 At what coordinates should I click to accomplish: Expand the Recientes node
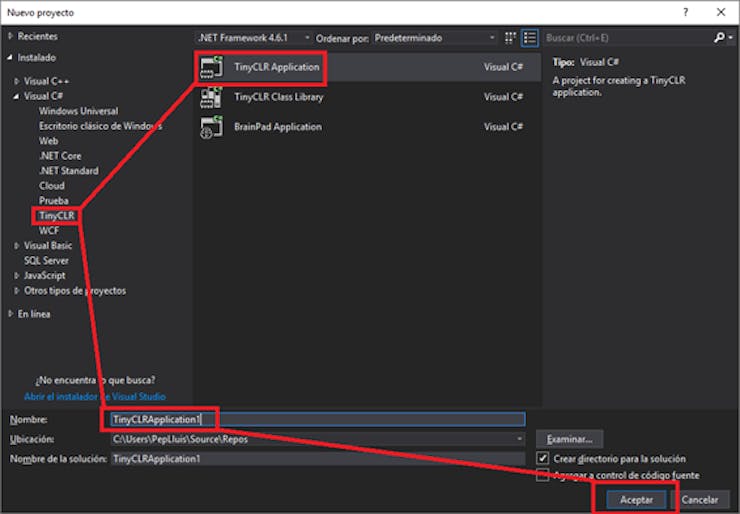click(x=10, y=36)
